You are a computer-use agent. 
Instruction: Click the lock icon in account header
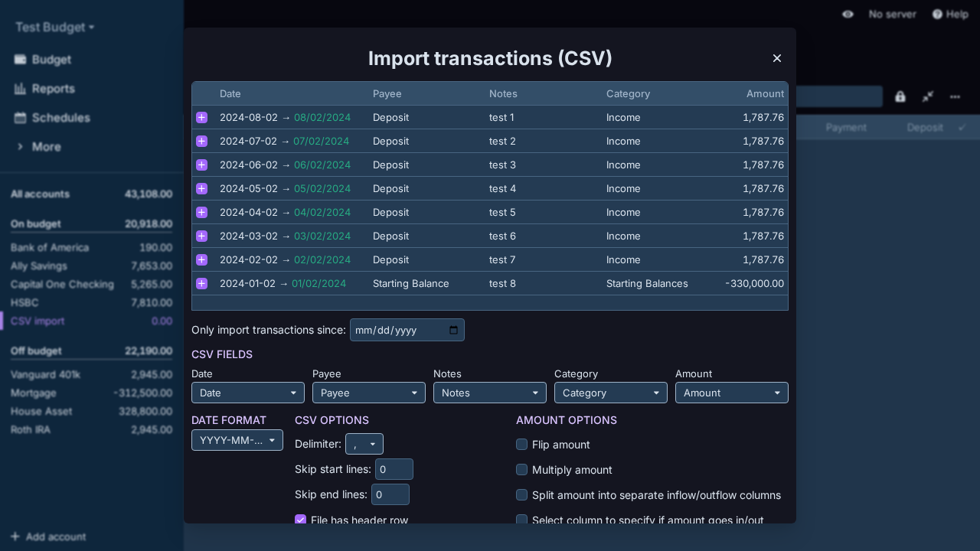[x=900, y=96]
